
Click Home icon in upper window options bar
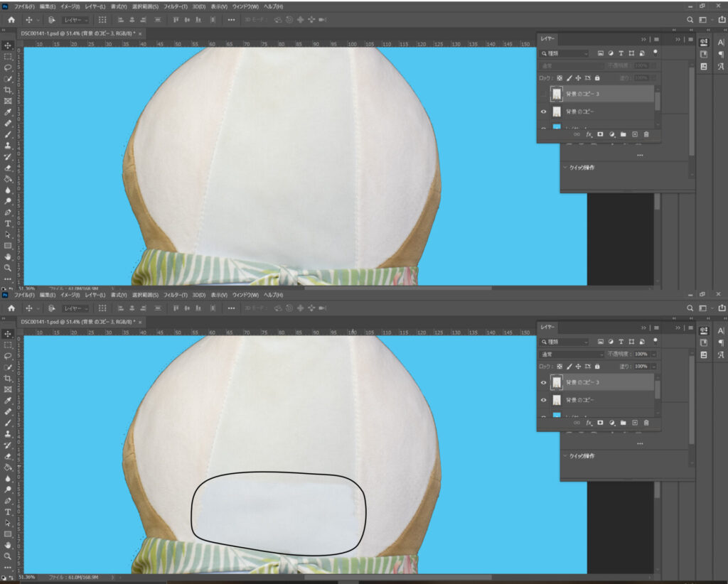(11, 20)
